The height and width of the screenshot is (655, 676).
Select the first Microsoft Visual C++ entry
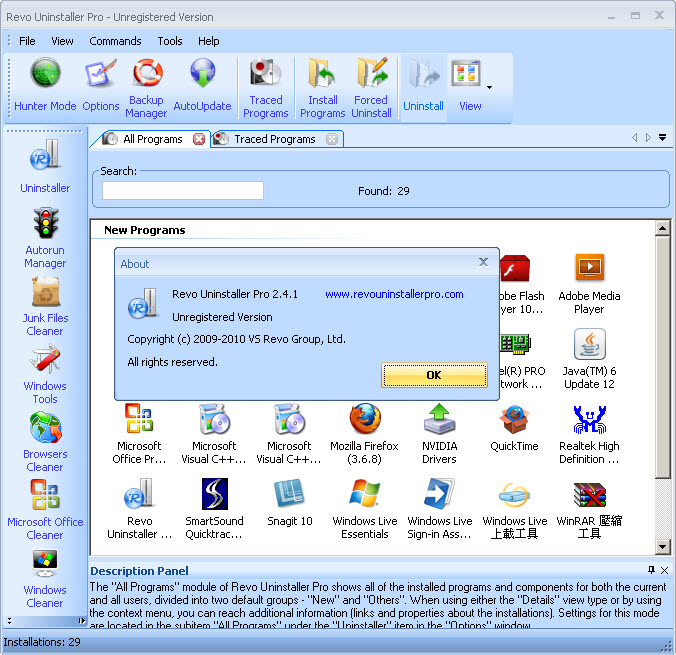click(214, 434)
